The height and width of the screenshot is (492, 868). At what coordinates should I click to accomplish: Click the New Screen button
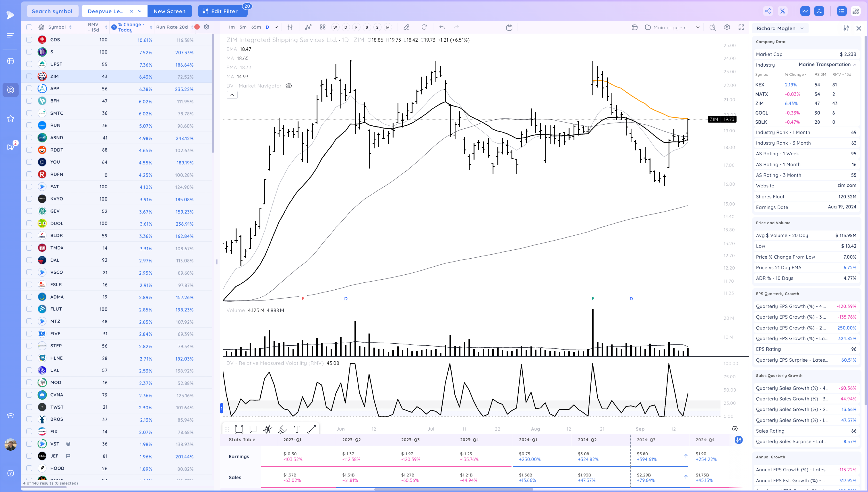[169, 11]
